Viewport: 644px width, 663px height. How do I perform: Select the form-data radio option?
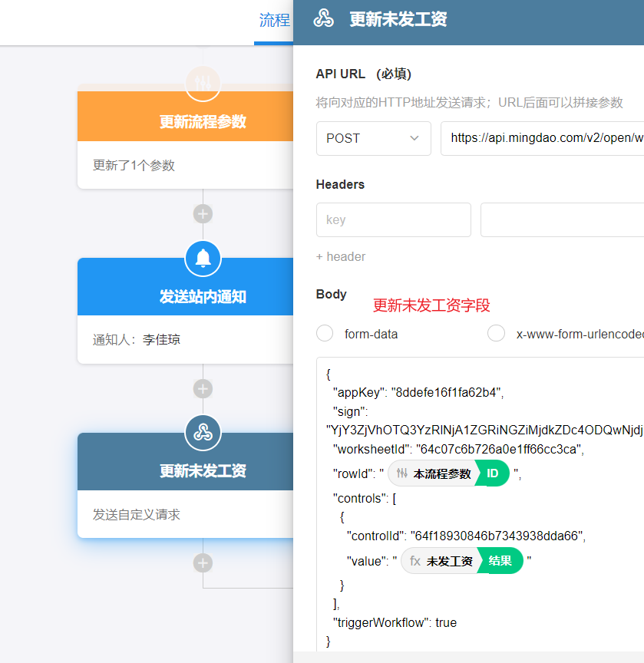325,333
